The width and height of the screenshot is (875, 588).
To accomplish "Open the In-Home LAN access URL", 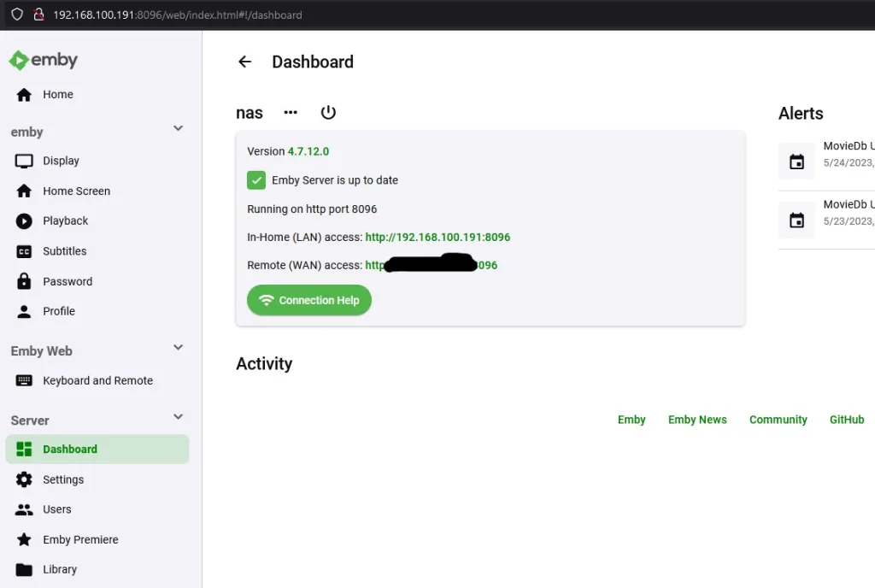I will (x=437, y=237).
